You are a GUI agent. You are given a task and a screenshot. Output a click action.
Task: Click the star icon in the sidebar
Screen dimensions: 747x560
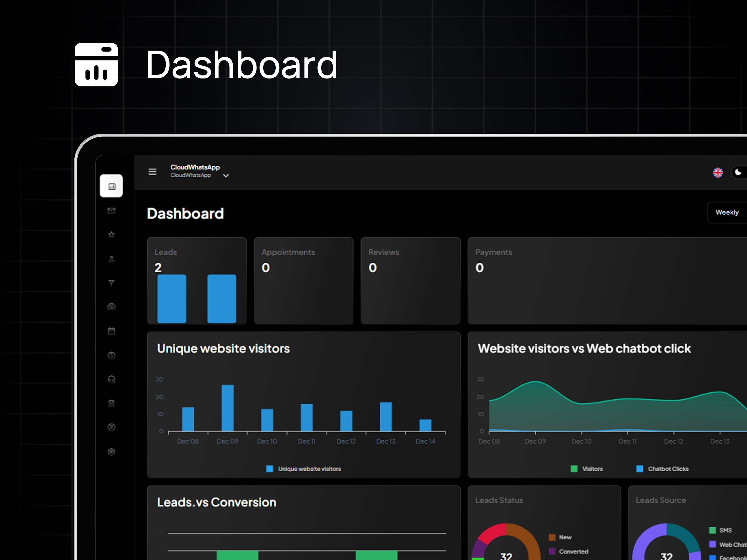pos(112,234)
